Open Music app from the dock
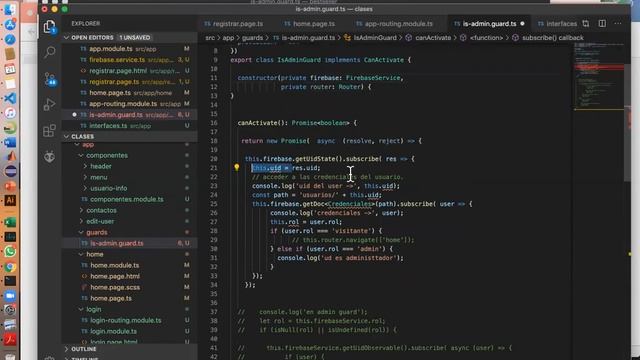The image size is (640, 360). click(10, 113)
